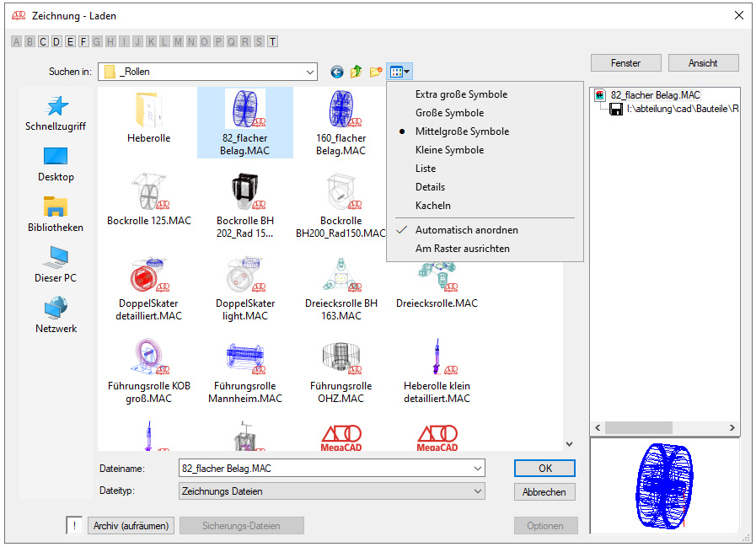Select Führungsrolle OHZ.MAC file
The height and width of the screenshot is (547, 756).
pyautogui.click(x=340, y=371)
